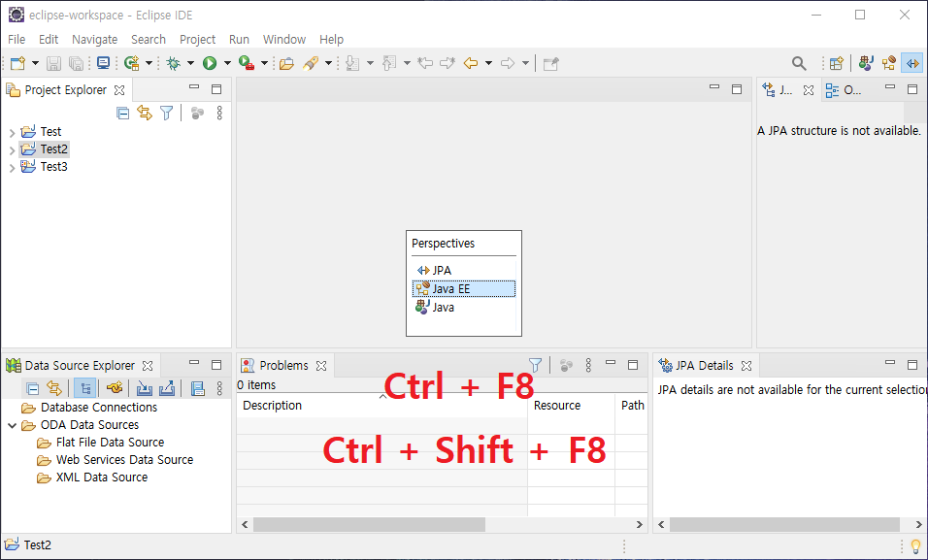Open the Navigate menu
The height and width of the screenshot is (560, 928).
[x=95, y=39]
